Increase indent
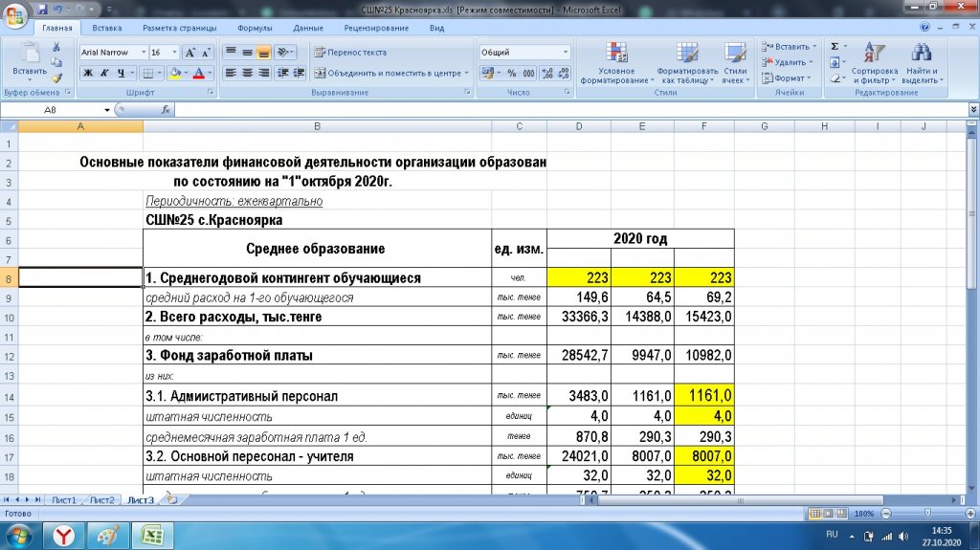980x550 pixels. tap(299, 73)
